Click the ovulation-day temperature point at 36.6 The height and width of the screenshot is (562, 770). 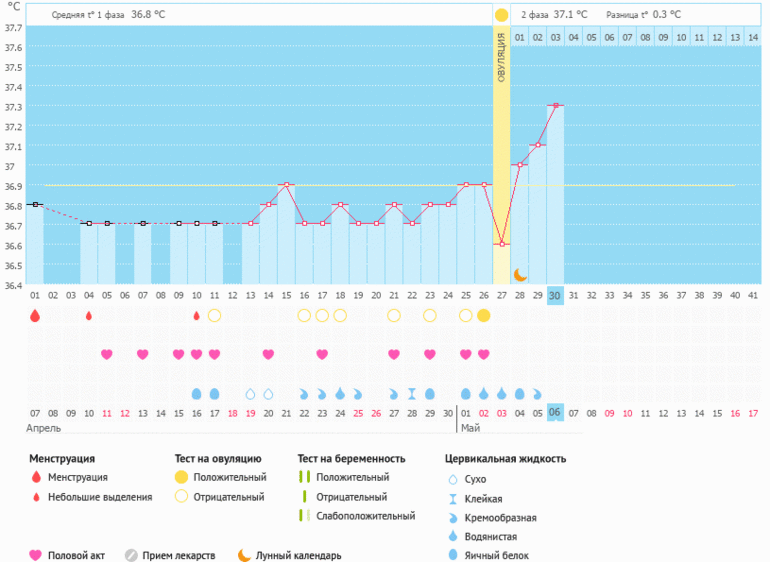click(x=502, y=244)
